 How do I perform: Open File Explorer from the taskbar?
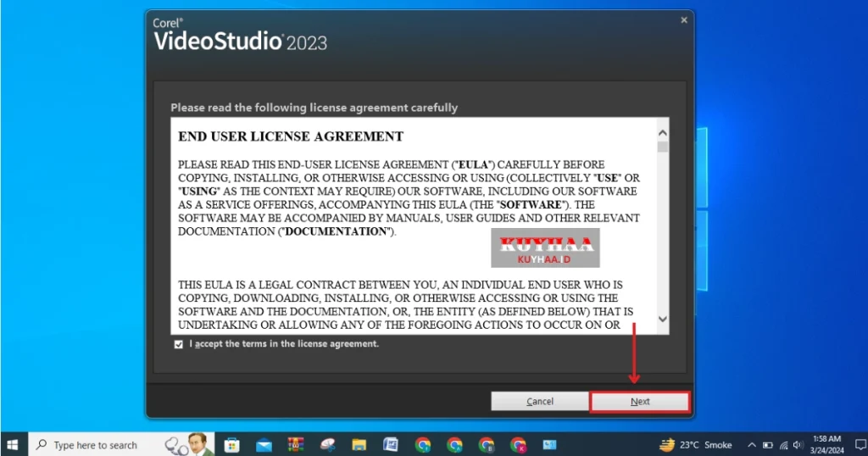click(359, 444)
